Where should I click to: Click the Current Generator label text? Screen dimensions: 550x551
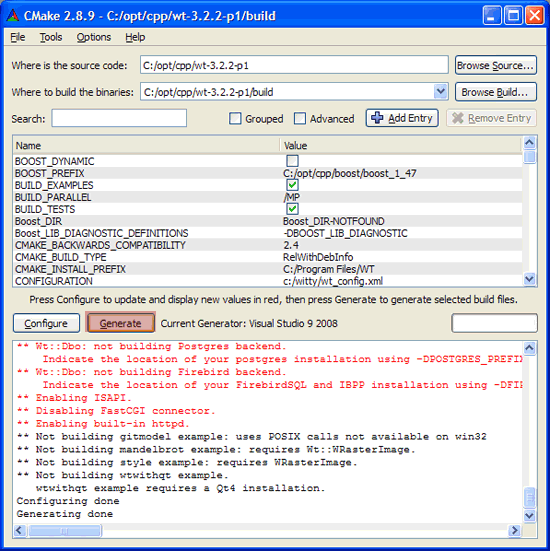(249, 323)
